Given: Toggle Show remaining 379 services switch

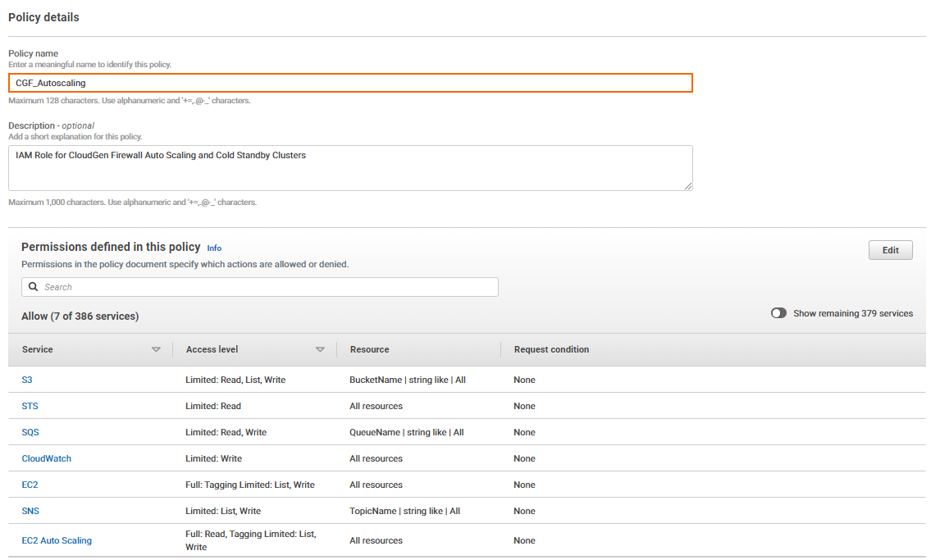Looking at the screenshot, I should click(x=778, y=313).
